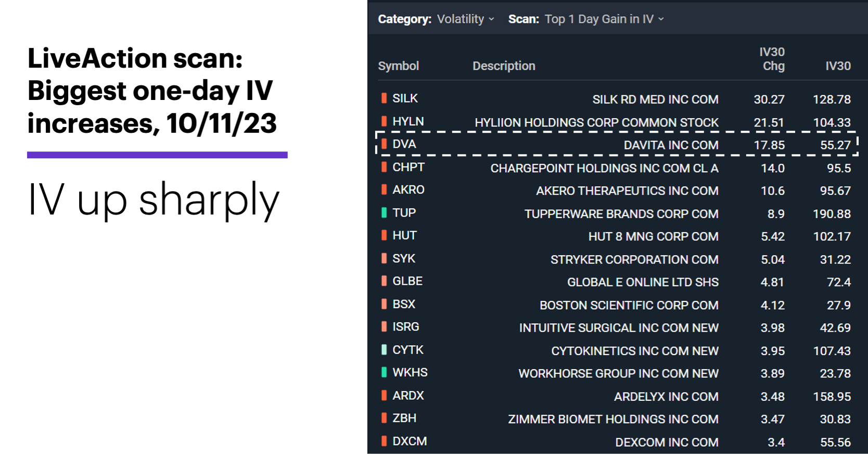868x454 pixels.
Task: Open the STRYKER CORPORATION COM row
Action: [x=617, y=259]
